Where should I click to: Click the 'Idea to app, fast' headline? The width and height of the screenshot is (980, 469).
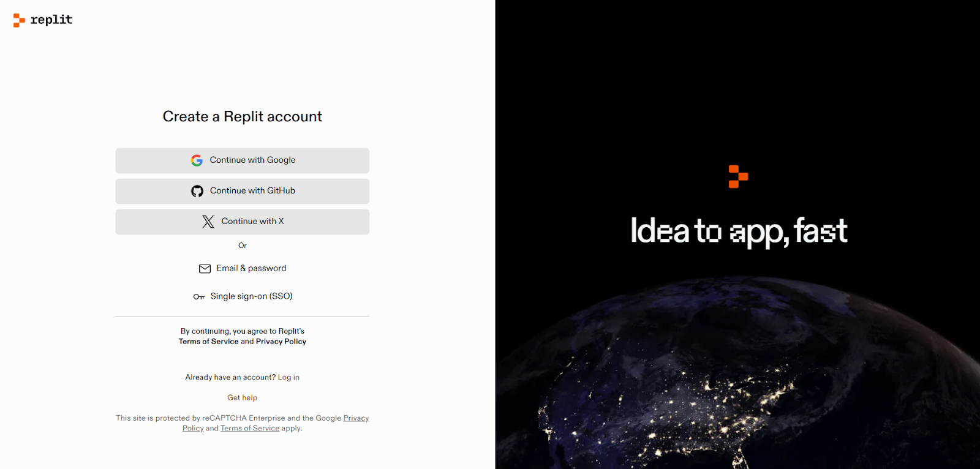click(738, 231)
